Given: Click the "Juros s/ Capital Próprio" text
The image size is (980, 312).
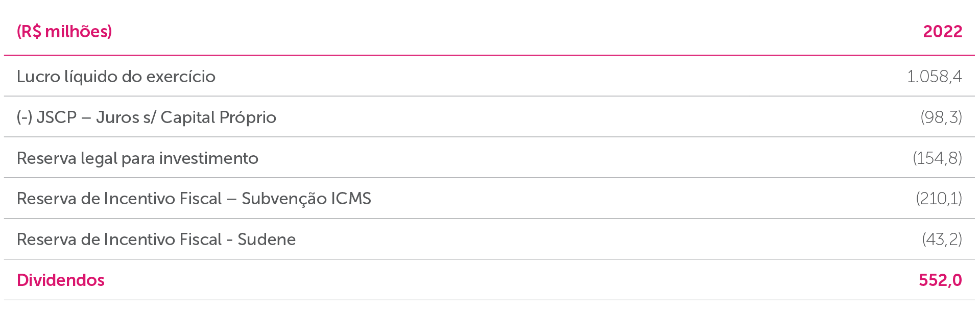Looking at the screenshot, I should 186,117.
